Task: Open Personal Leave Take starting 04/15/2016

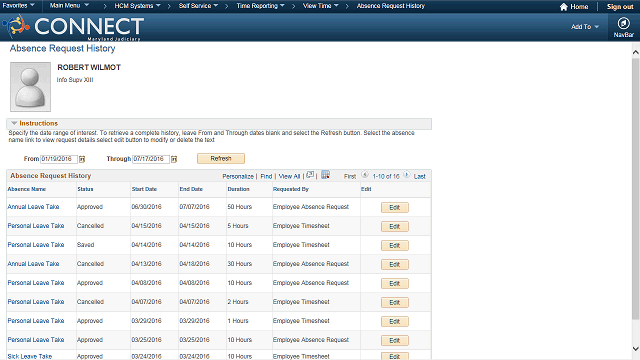Action: click(x=36, y=226)
